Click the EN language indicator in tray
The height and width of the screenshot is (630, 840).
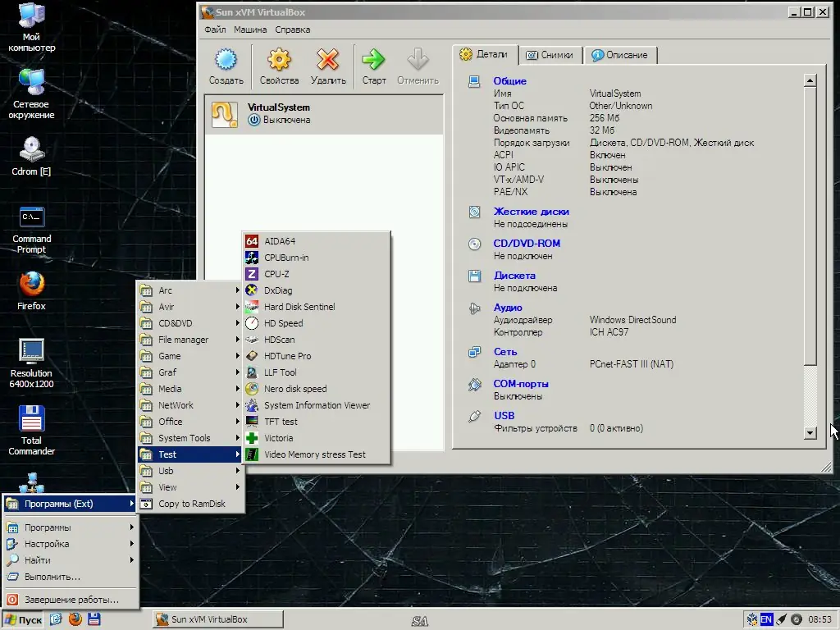[x=766, y=619]
